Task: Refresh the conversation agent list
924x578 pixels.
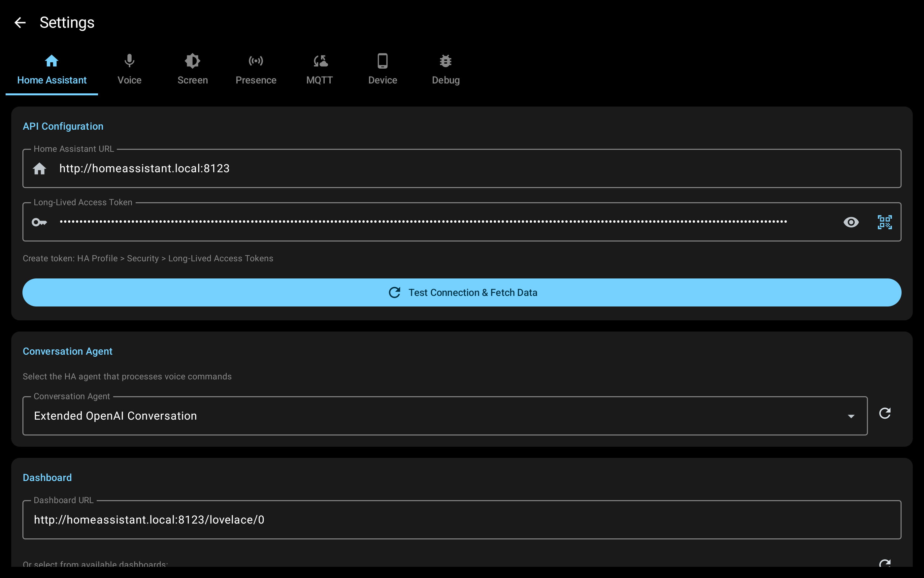Action: pos(885,413)
